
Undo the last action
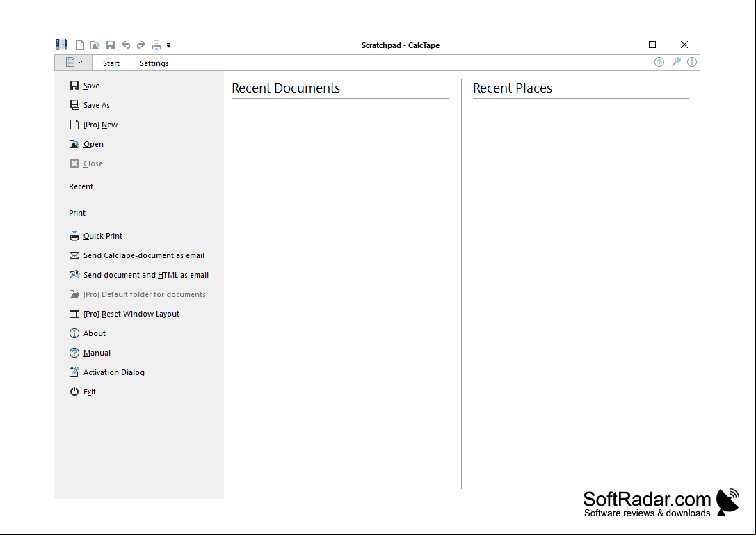(x=126, y=45)
